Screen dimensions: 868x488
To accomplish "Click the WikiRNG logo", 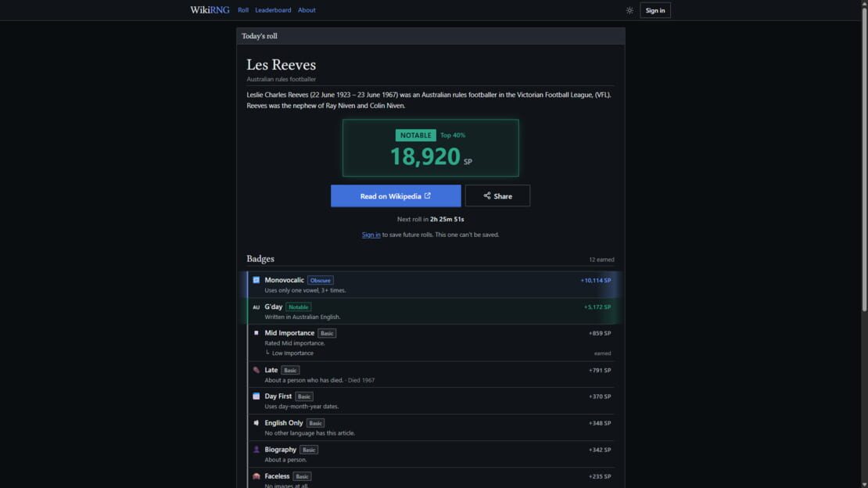I will tap(210, 10).
